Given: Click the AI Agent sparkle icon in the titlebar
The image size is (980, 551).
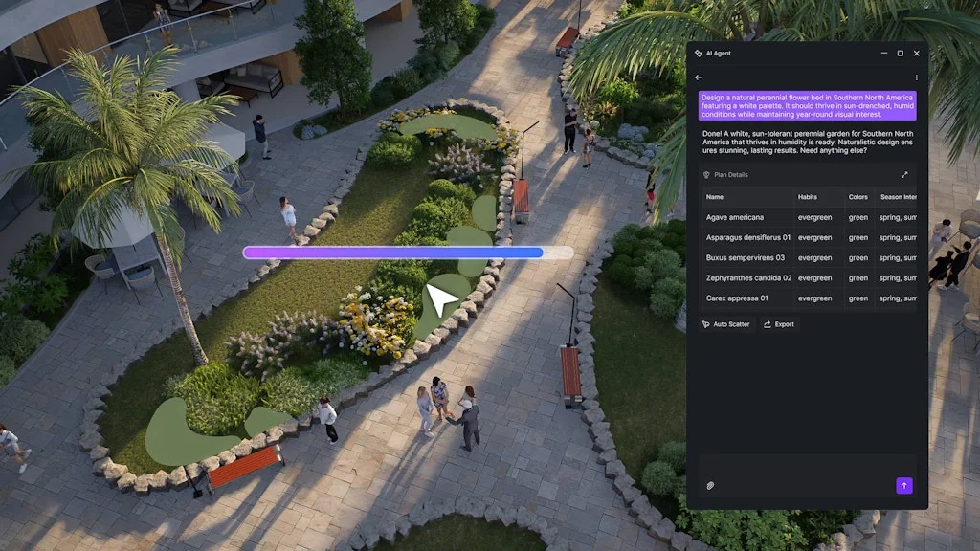Looking at the screenshot, I should click(698, 53).
